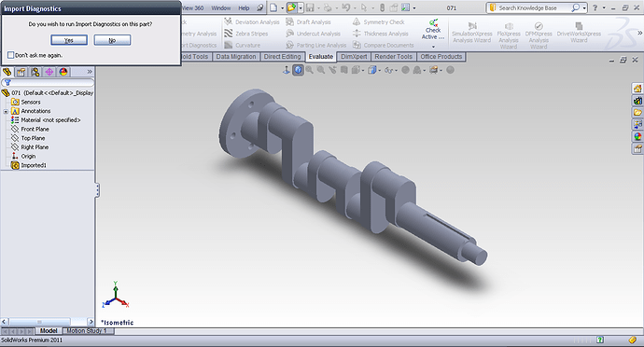This screenshot has height=347, width=644.
Task: Click the feature tree horizontal scrollbar
Action: tap(48, 322)
